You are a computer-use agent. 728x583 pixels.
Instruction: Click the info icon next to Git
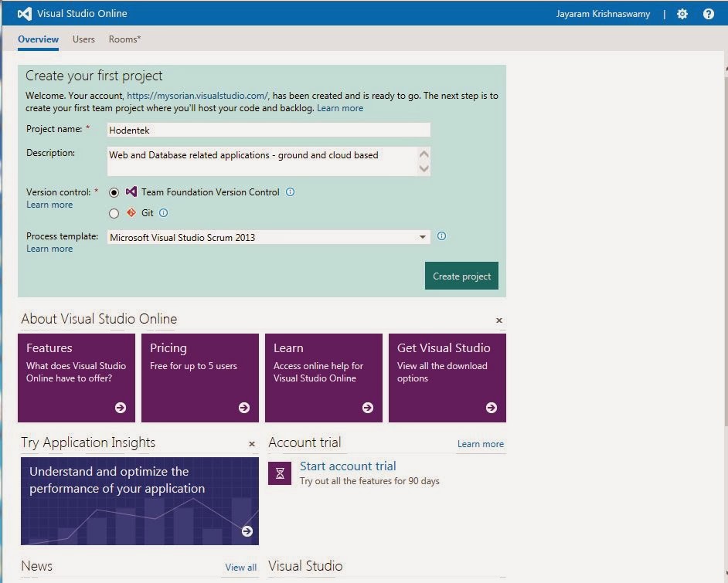tap(163, 212)
